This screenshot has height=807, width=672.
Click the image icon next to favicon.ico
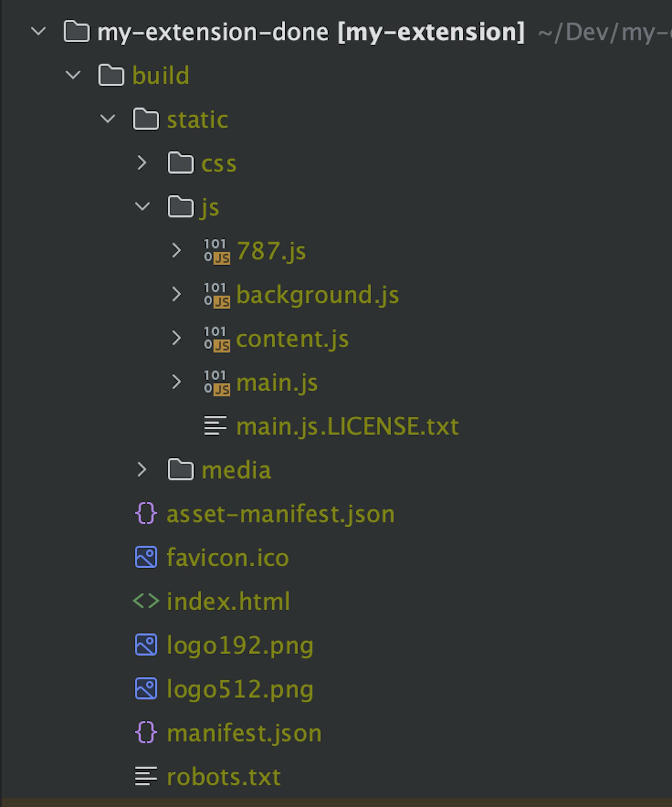pos(146,557)
